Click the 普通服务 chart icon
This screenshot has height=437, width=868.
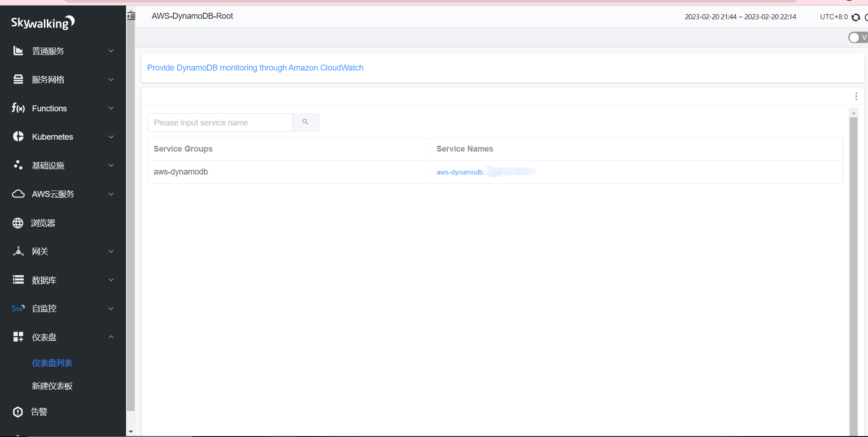coord(18,51)
